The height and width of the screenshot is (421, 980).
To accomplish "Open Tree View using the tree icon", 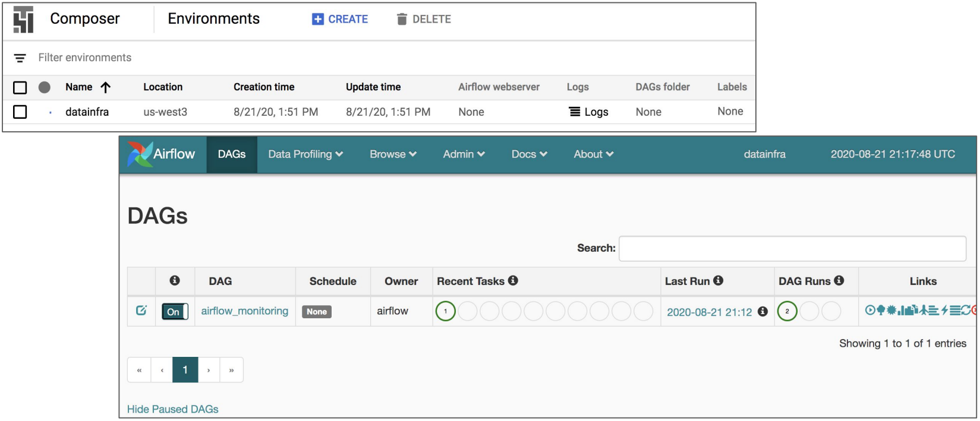I will pos(881,310).
